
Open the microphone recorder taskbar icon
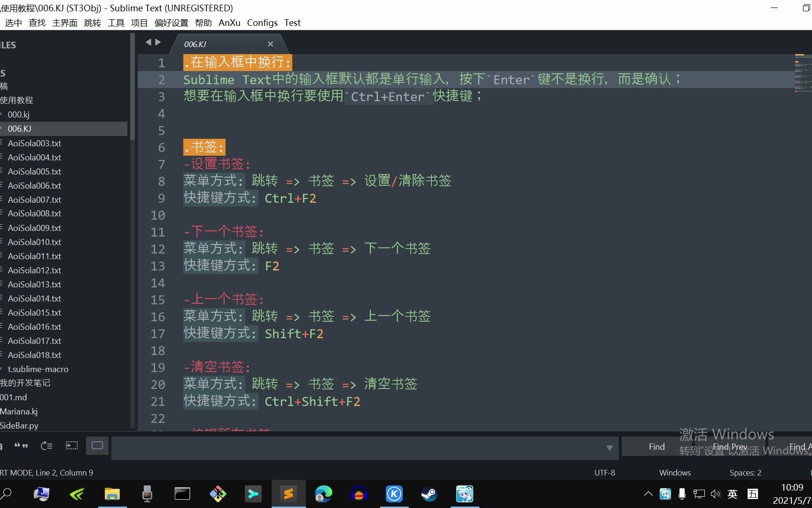(x=147, y=494)
